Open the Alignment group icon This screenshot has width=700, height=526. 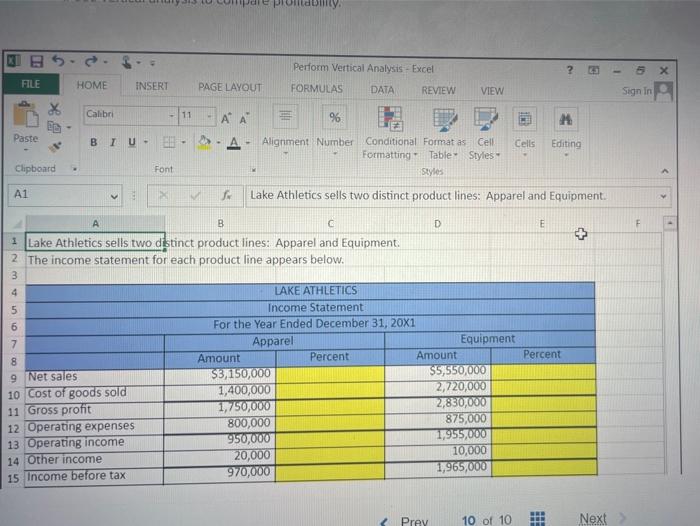(x=285, y=117)
